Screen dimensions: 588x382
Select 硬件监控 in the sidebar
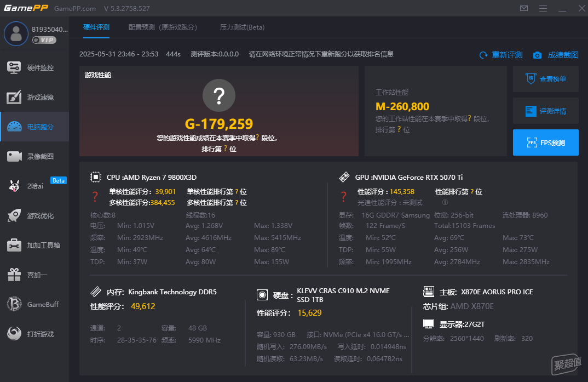pyautogui.click(x=34, y=68)
